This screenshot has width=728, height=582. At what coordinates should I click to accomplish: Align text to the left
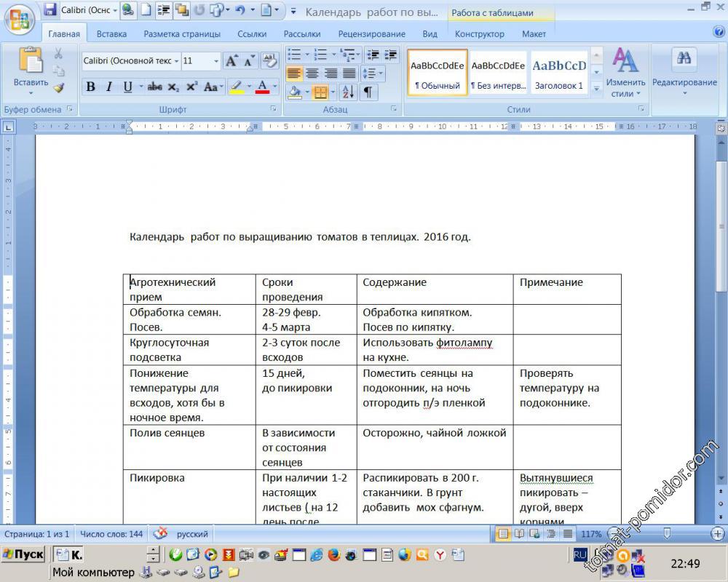point(294,73)
